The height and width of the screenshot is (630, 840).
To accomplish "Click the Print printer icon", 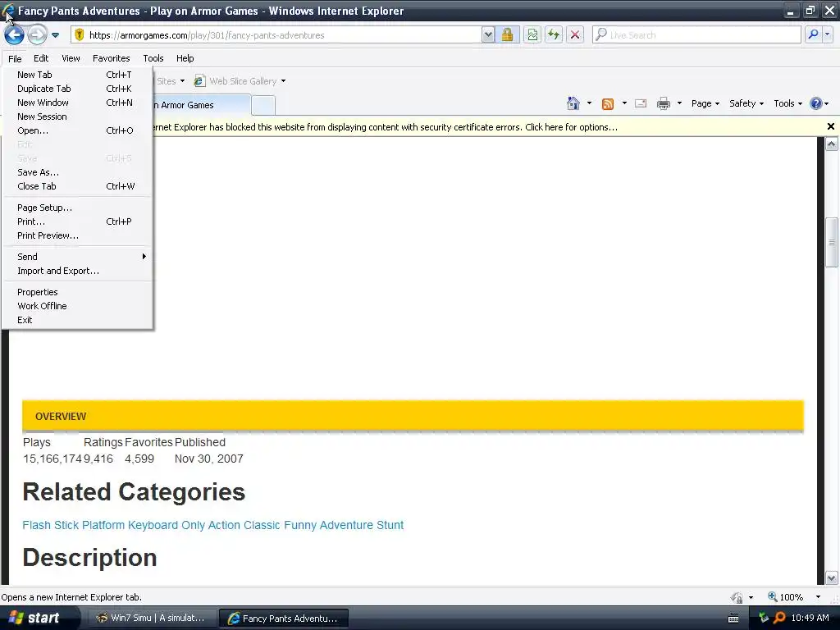I will (663, 103).
